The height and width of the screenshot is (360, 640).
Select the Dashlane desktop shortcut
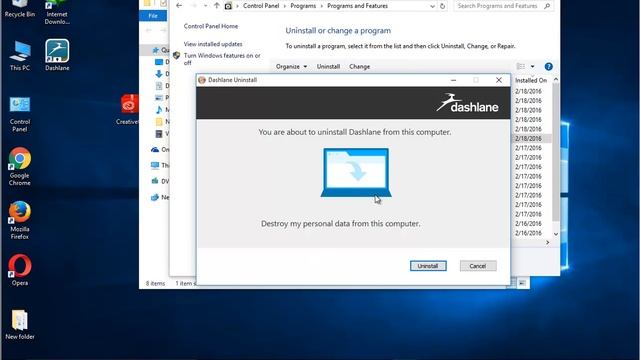point(57,55)
